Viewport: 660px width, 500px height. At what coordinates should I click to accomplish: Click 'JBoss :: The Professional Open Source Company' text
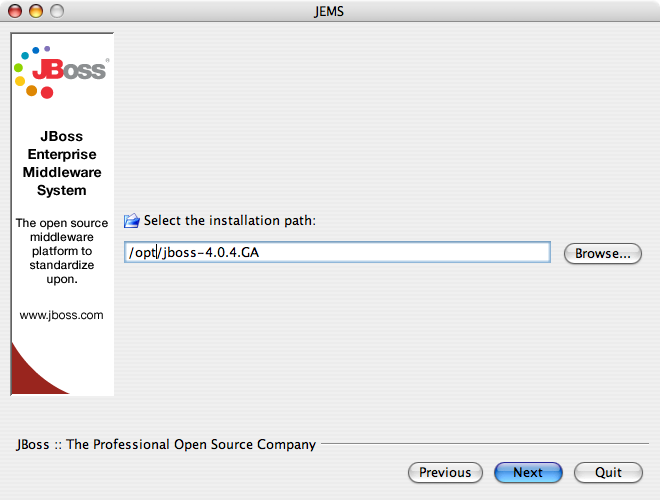click(x=166, y=444)
